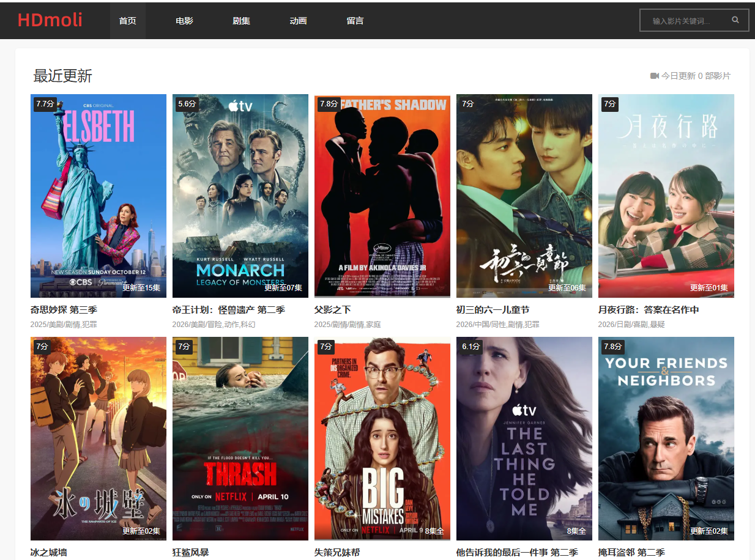The width and height of the screenshot is (755, 560).
Task: Visit the 留言 page
Action: 355,21
